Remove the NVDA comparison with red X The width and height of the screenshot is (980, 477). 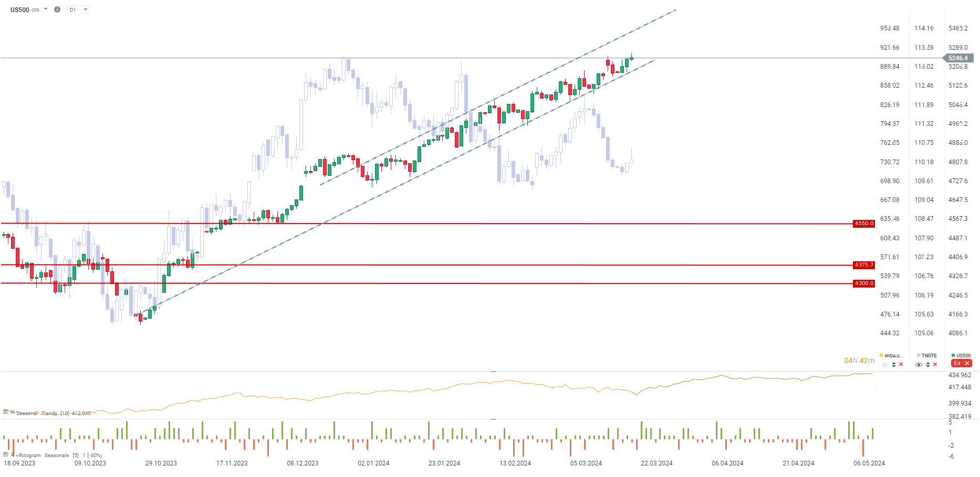pos(901,364)
